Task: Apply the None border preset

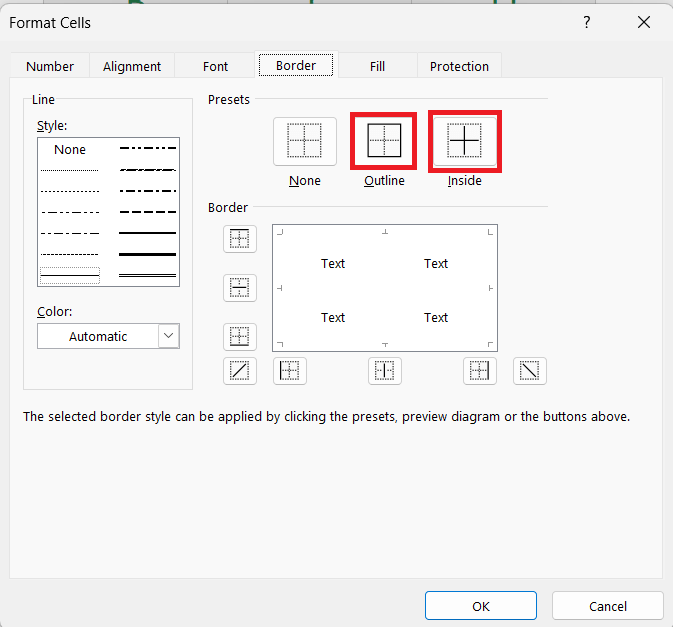Action: click(x=305, y=141)
